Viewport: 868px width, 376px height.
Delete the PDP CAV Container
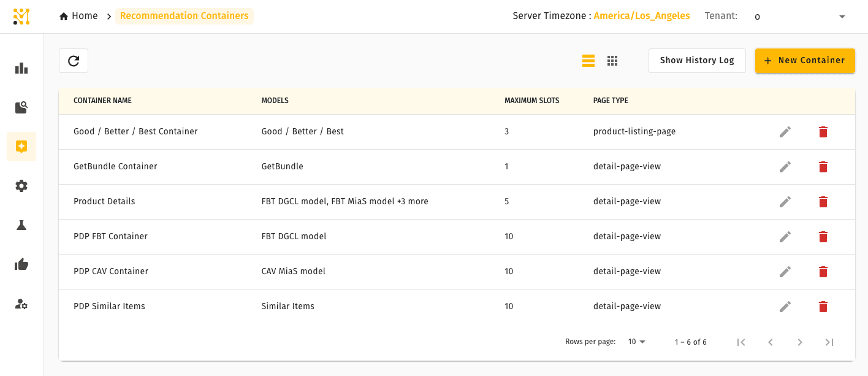point(823,272)
